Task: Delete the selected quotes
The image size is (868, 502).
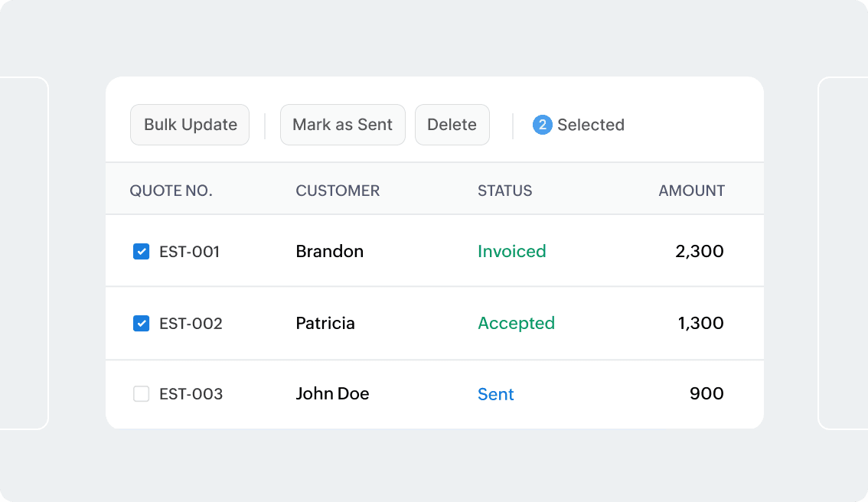Action: click(452, 124)
